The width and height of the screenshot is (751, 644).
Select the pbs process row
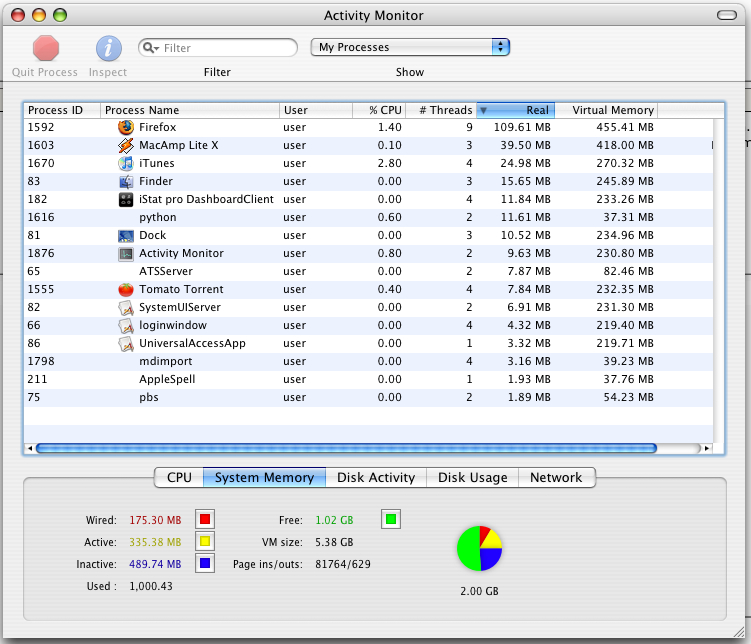[x=368, y=397]
